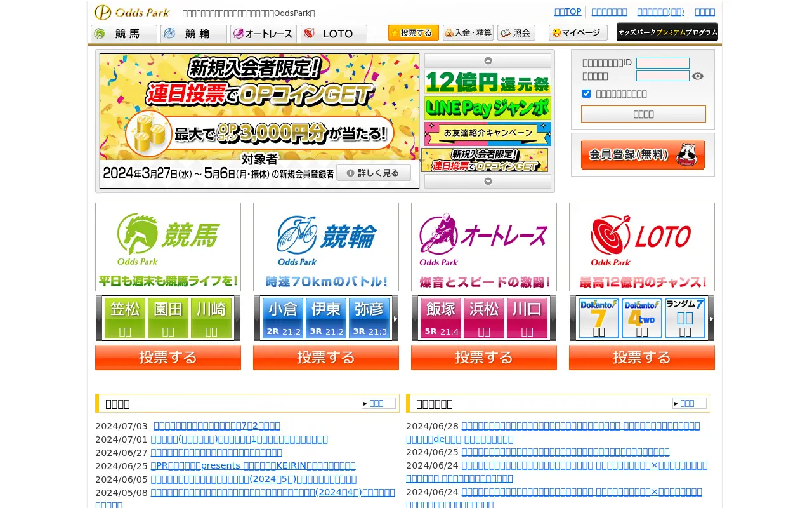
Task: Select the 12億円還元祭 banner thumbnail
Action: 488,82
